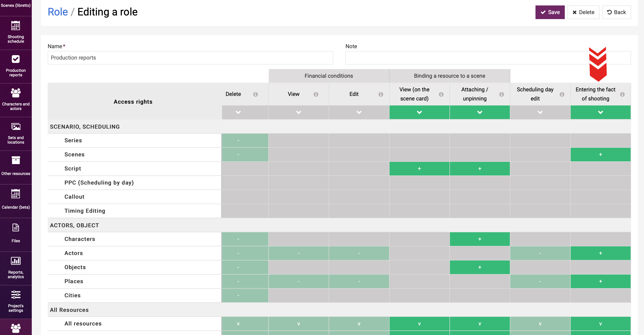The height and width of the screenshot is (335, 644).
Task: Expand View on scene card column chevron
Action: [x=419, y=112]
